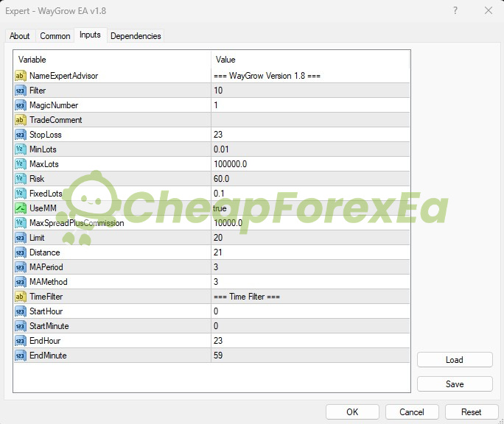Edit the MagicNumber value 1

(310, 105)
